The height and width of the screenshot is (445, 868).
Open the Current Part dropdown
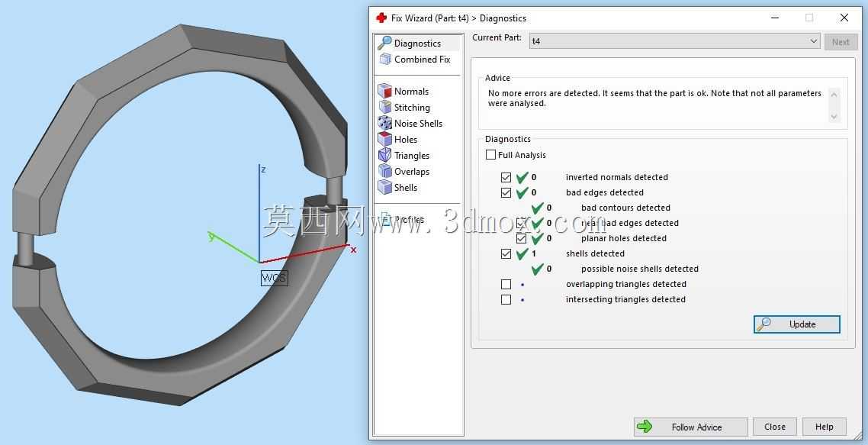tap(674, 41)
